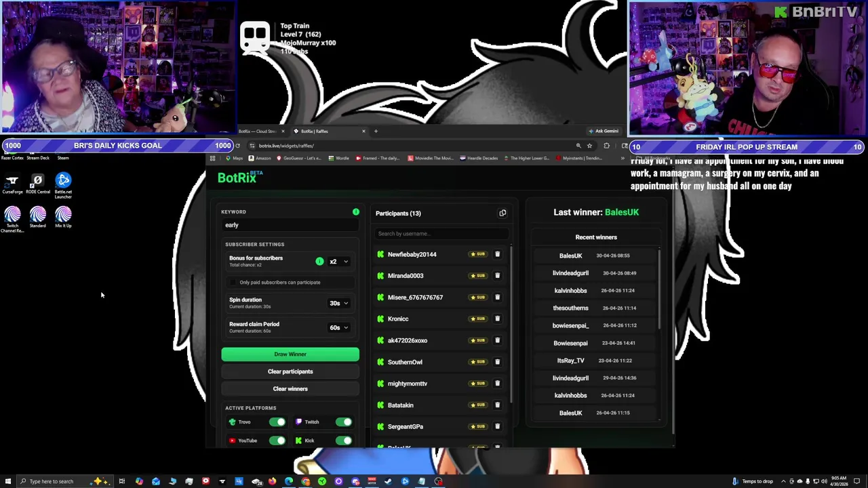
Task: Open the Wordle bookmark
Action: pos(338,159)
